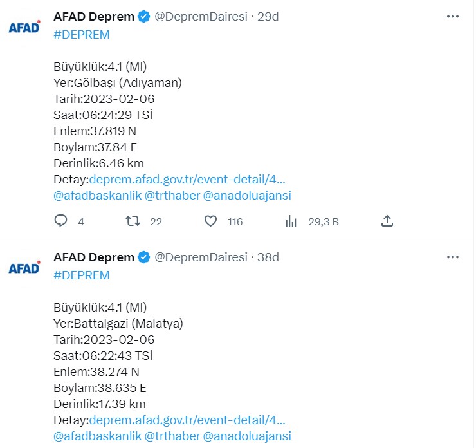Open the event-detail link in Gölbaşı tweet
Viewport: 476px width, 448px height.
point(187,179)
